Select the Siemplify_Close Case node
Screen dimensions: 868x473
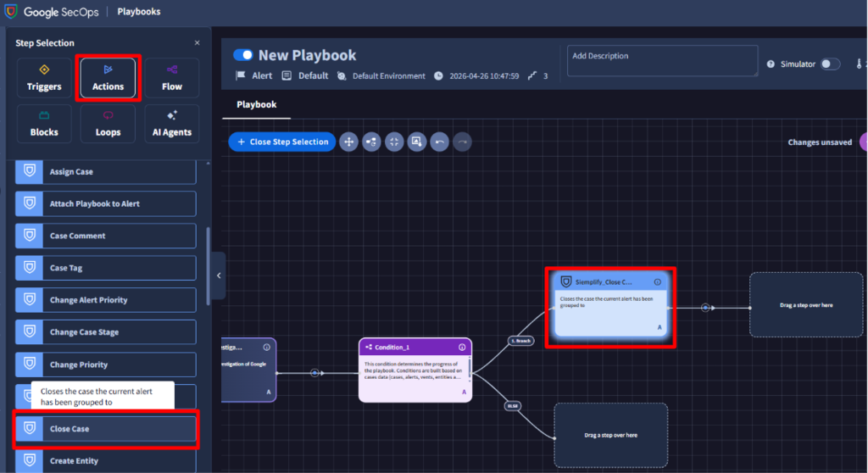click(610, 304)
